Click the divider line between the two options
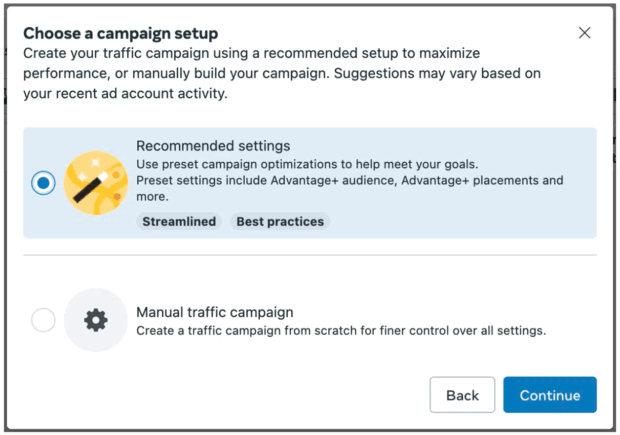Image resolution: width=620 pixels, height=435 pixels. (310, 255)
